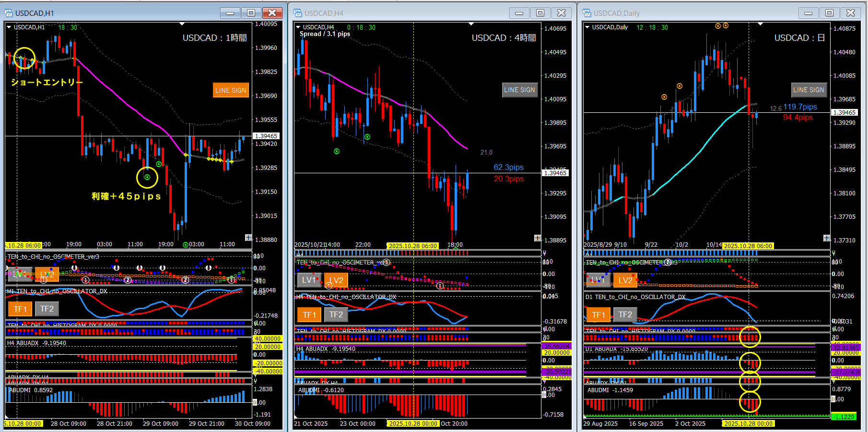Click the chart icon in USDCAD,H4 title bar
Viewport: 868px width, 432px height.
tap(298, 13)
